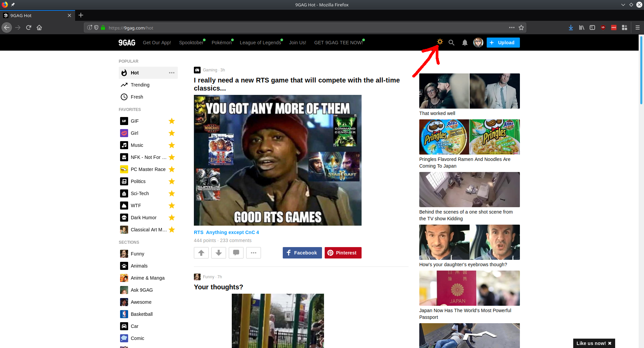Open the Pringles Flavored Ramen thumbnail
The image size is (644, 348).
470,137
